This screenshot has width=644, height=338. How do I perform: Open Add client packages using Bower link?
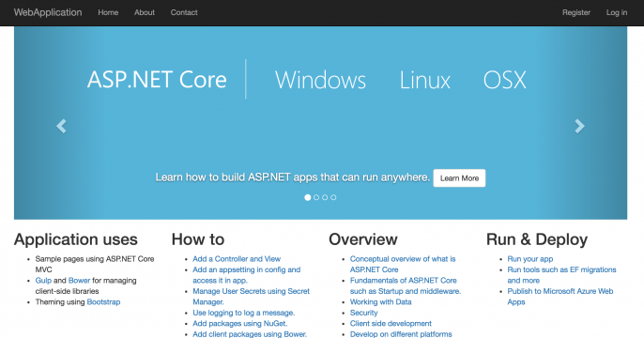tap(250, 334)
